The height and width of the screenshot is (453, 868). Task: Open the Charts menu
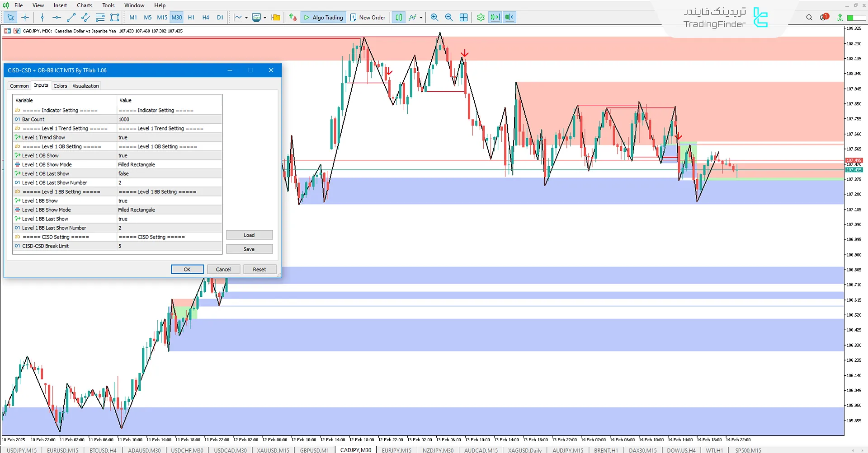pyautogui.click(x=85, y=5)
